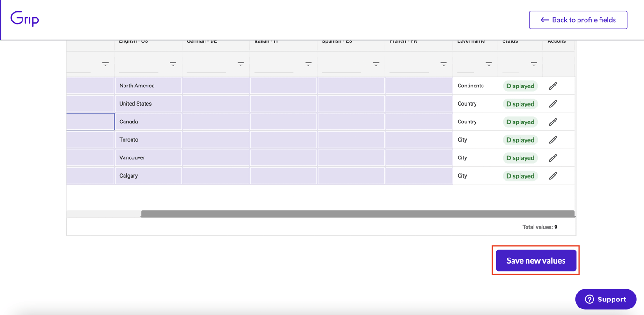The width and height of the screenshot is (644, 315).
Task: Click the Italian cell in North America row
Action: (284, 86)
